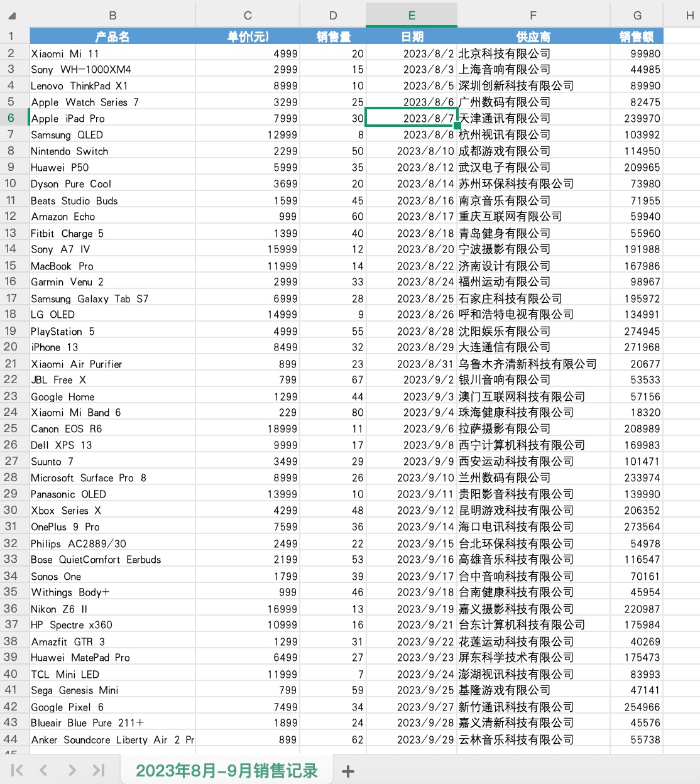Screen dimensions: 700x784
Task: Open the 2023年8月-9月销售记录 sheet tab
Action: tap(227, 771)
